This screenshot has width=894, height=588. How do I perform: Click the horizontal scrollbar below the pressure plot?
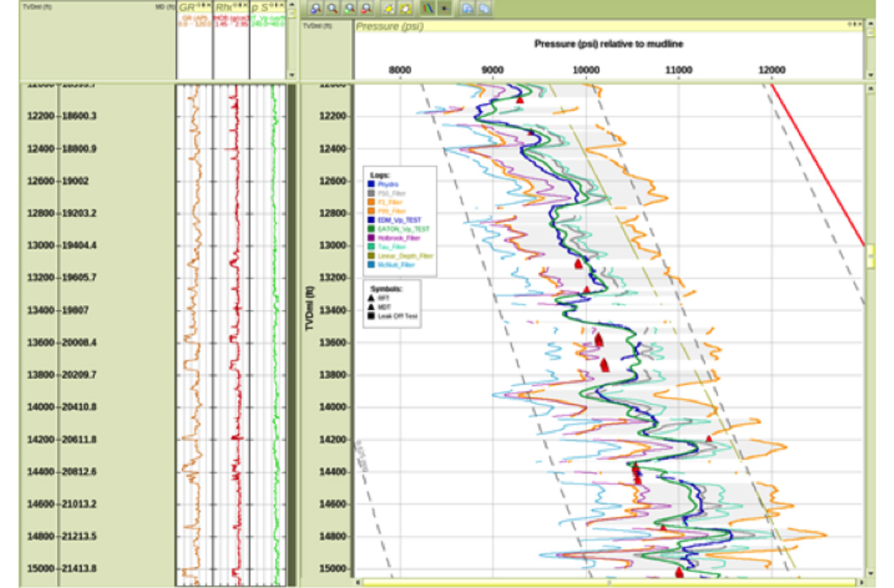click(x=609, y=583)
